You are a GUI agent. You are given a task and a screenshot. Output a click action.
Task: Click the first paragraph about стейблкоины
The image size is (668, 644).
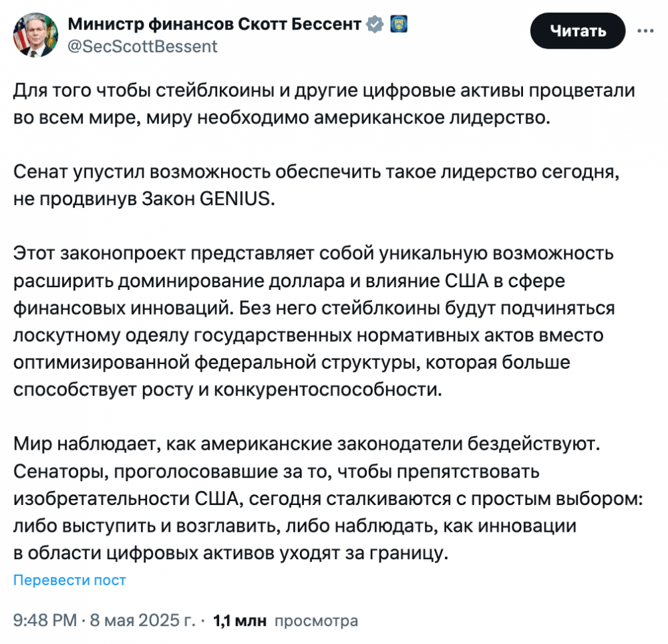pos(324,104)
